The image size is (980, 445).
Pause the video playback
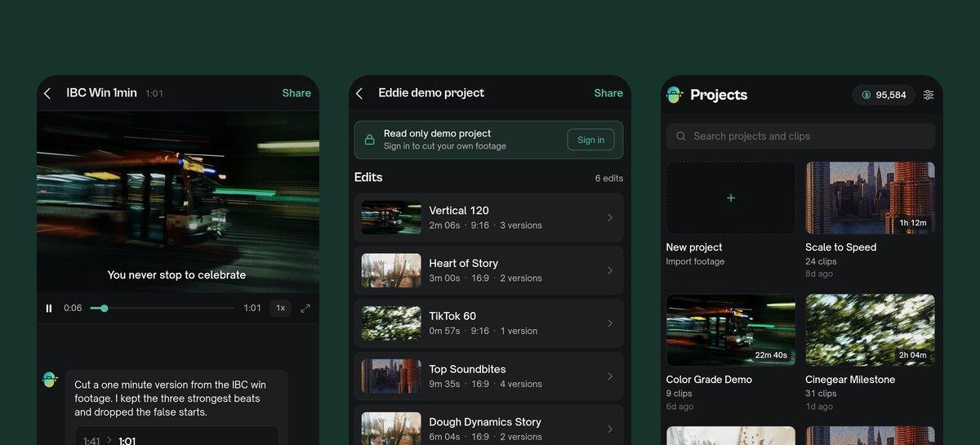tap(49, 308)
